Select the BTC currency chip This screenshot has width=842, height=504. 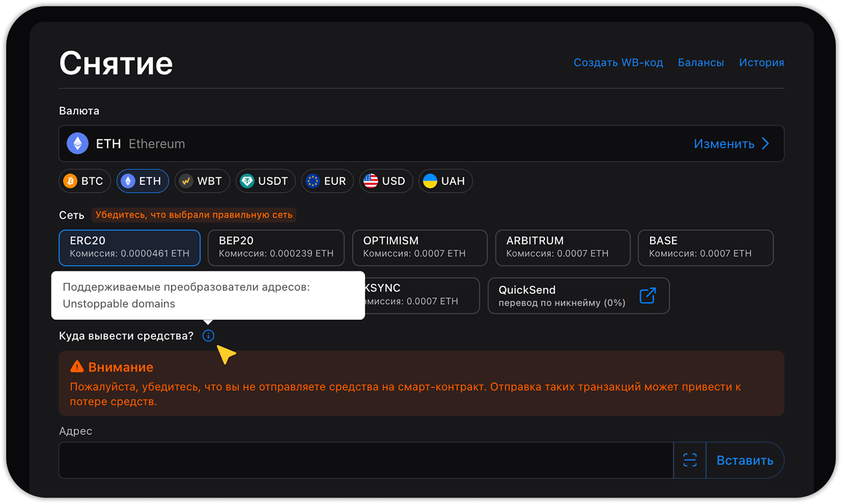[x=85, y=181]
